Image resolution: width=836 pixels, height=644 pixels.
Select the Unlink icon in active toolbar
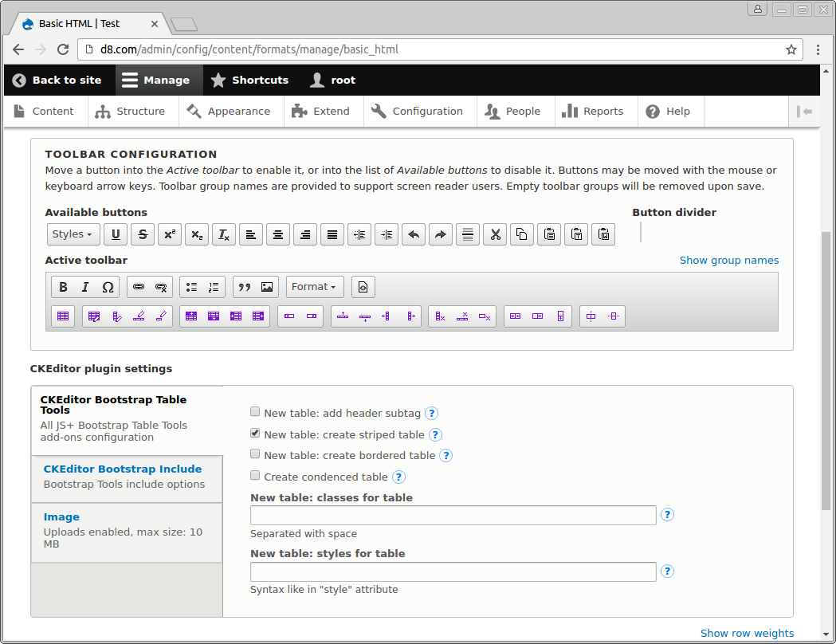click(161, 287)
